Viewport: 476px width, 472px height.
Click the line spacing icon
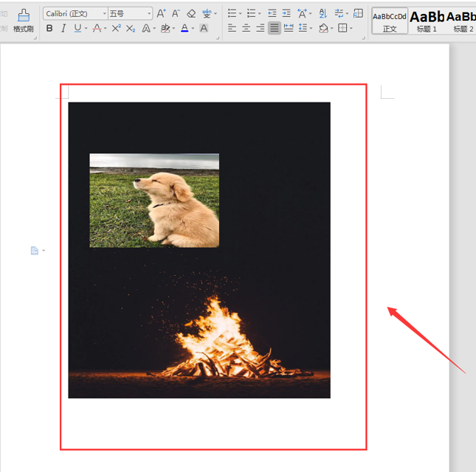303,28
